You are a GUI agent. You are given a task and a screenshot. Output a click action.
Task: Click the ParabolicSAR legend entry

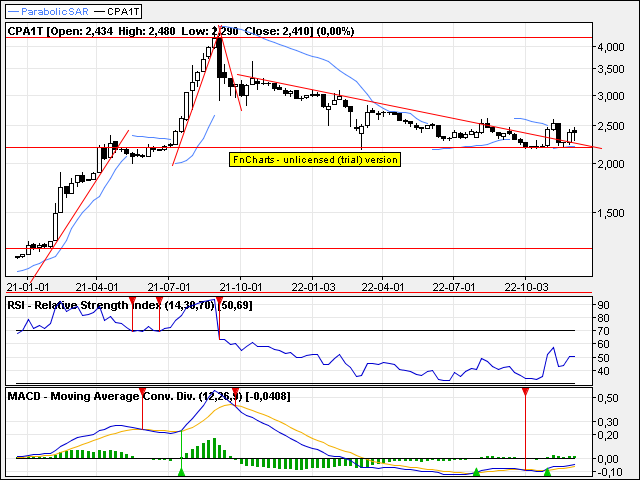coord(48,11)
